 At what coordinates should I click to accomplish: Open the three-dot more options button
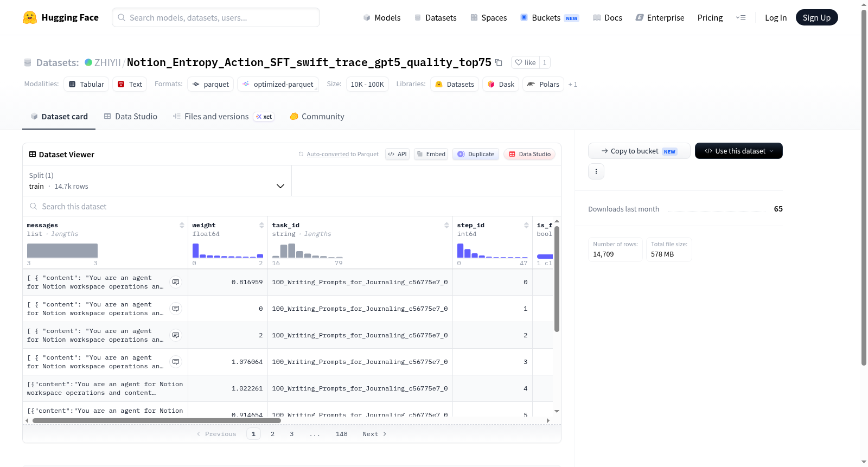[x=596, y=171]
